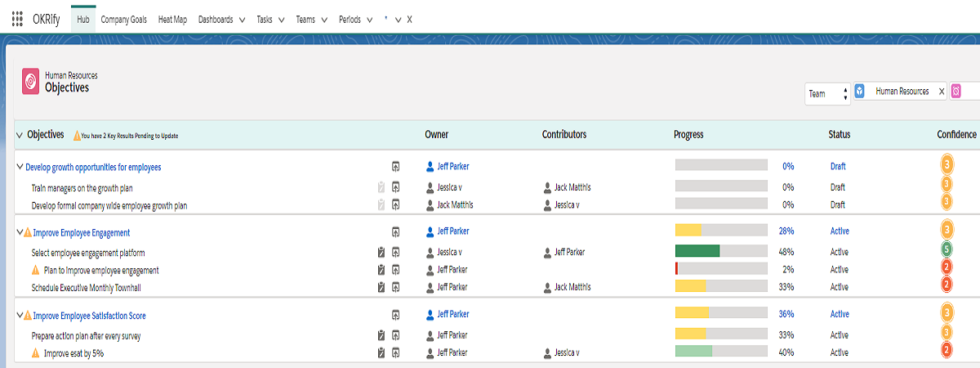Click share icon for Develop growth opportunities objective

[x=396, y=167]
